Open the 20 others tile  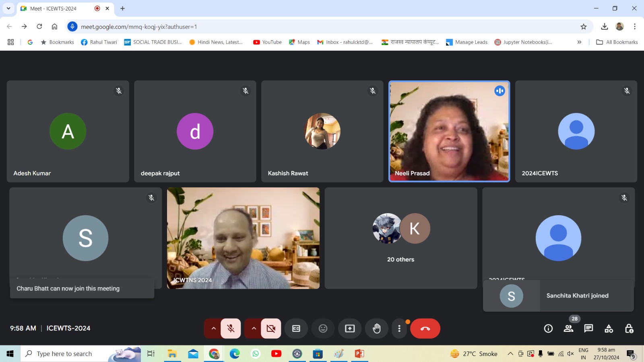tap(401, 238)
